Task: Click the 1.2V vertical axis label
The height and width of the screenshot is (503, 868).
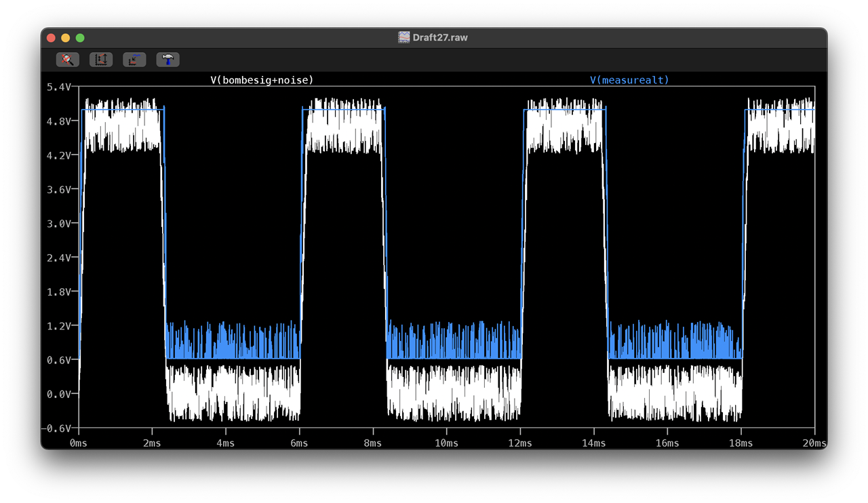Action: 59,326
